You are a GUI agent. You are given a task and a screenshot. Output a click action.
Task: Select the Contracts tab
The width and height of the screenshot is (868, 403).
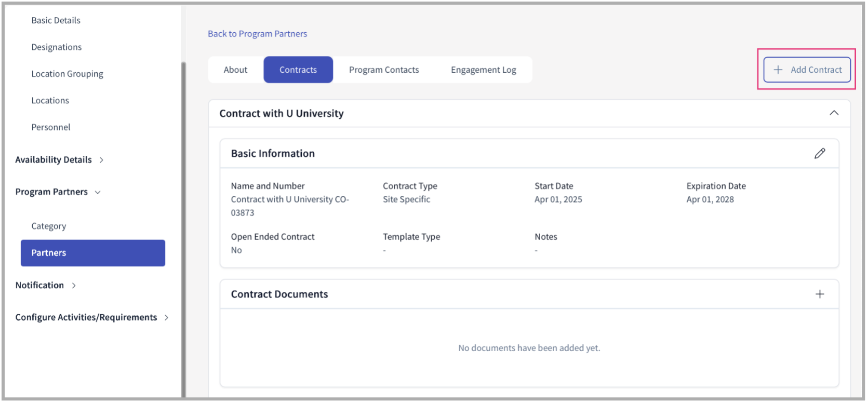pos(298,70)
